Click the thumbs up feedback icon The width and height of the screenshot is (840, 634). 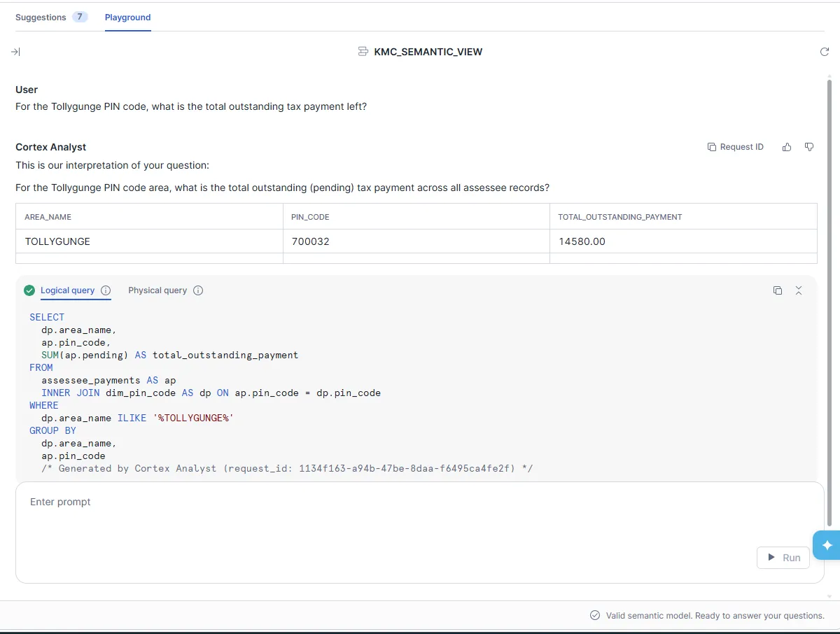787,147
